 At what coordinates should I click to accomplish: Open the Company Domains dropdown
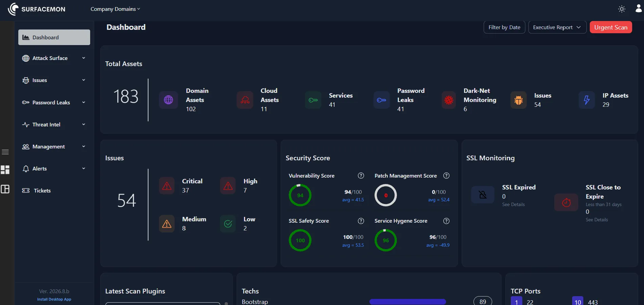tap(115, 9)
